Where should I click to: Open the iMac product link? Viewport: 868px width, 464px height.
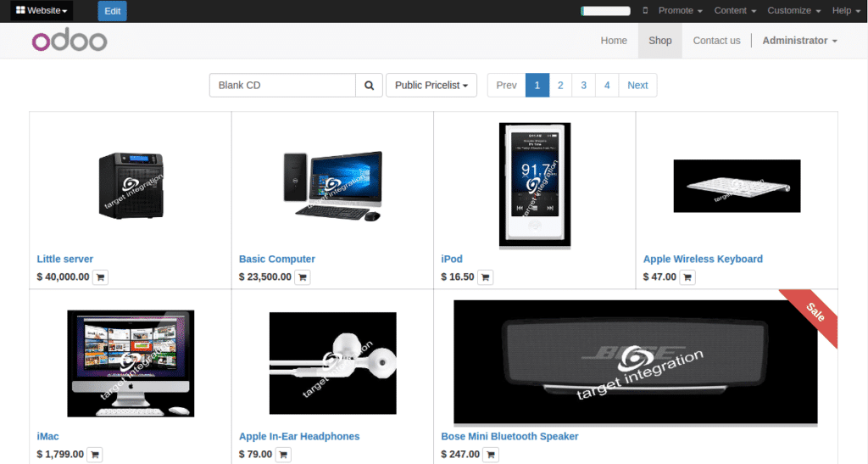[47, 436]
